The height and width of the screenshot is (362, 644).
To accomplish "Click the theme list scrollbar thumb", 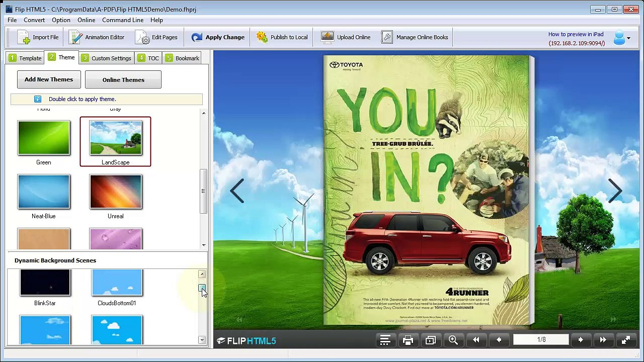I will 203,191.
